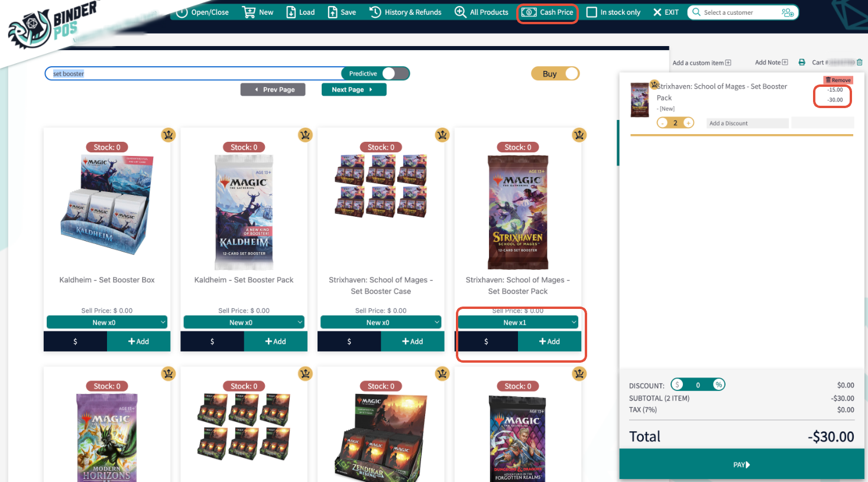Click the cart trash icon
This screenshot has height=482, width=868.
point(860,62)
